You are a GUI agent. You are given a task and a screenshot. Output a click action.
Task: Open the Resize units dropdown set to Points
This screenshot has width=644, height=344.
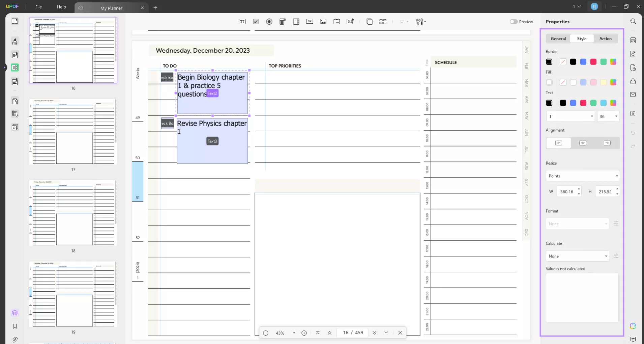[582, 176]
